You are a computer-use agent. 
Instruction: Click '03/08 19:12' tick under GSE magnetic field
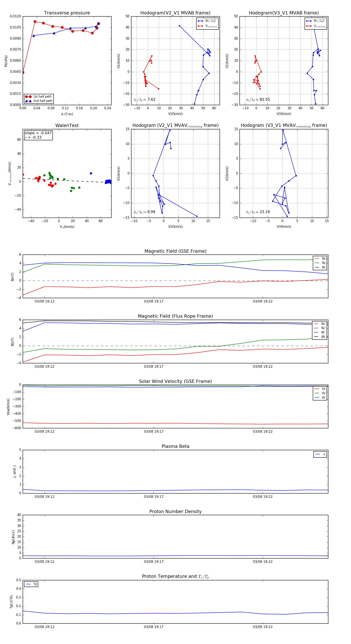44,301
